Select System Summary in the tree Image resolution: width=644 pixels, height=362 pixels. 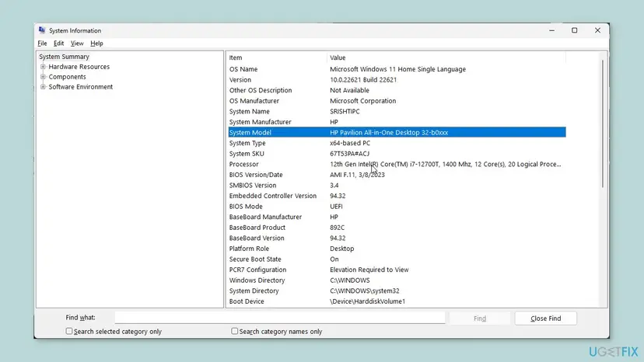(x=64, y=57)
